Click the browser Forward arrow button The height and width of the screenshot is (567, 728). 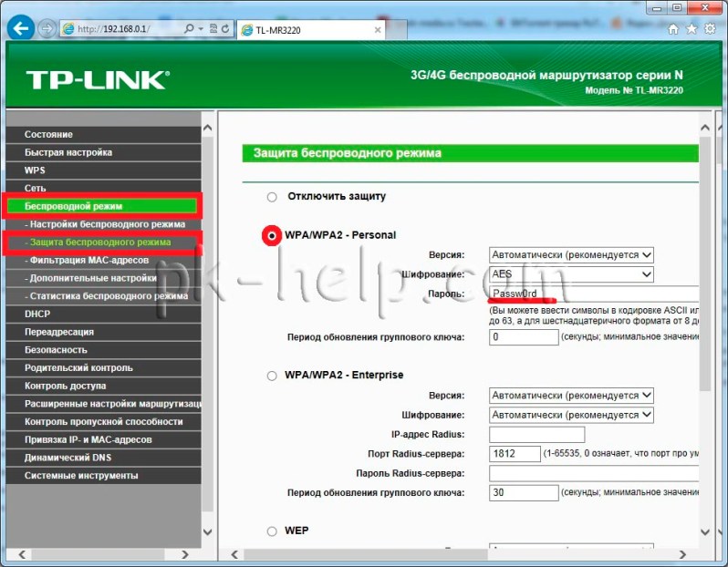pyautogui.click(x=47, y=29)
